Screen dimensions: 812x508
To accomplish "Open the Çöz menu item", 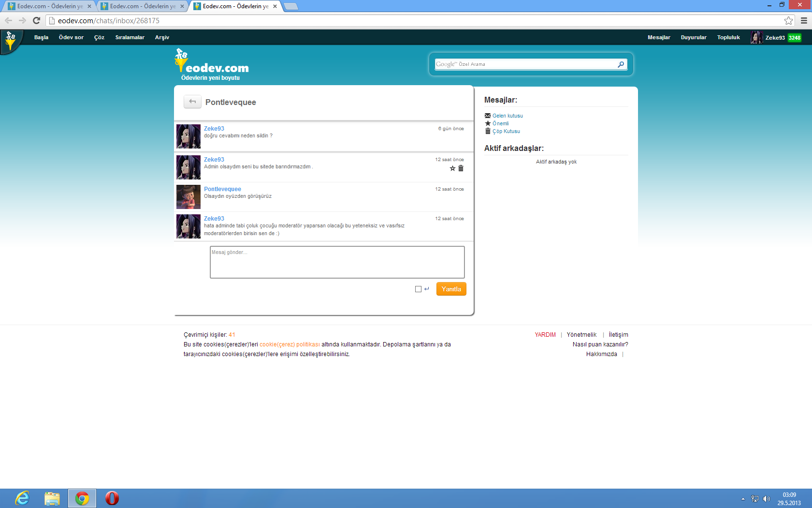I will [x=99, y=37].
